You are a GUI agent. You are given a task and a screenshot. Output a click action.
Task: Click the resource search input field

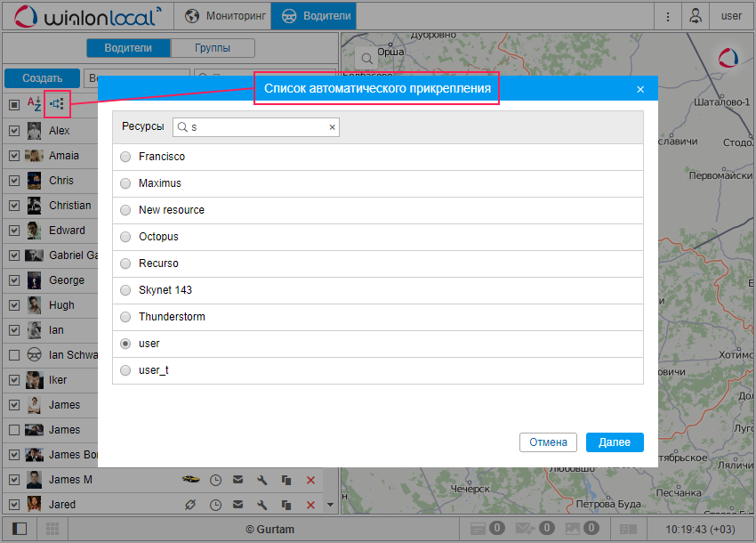pos(256,127)
